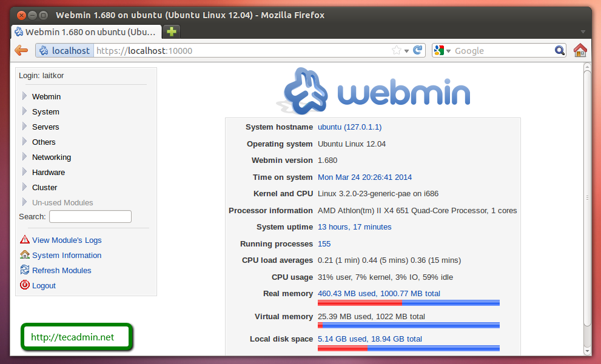
Task: Open the Hardware menu category
Action: (49, 172)
